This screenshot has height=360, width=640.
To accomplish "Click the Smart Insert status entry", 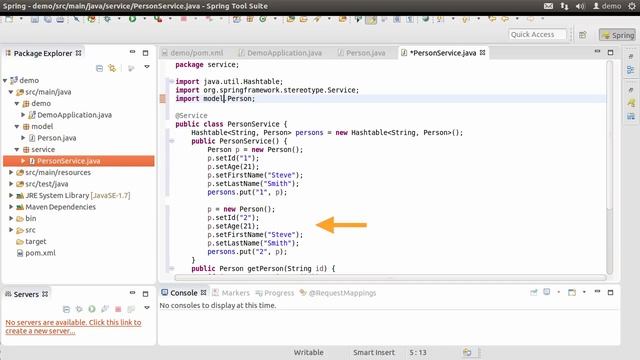I will (373, 352).
